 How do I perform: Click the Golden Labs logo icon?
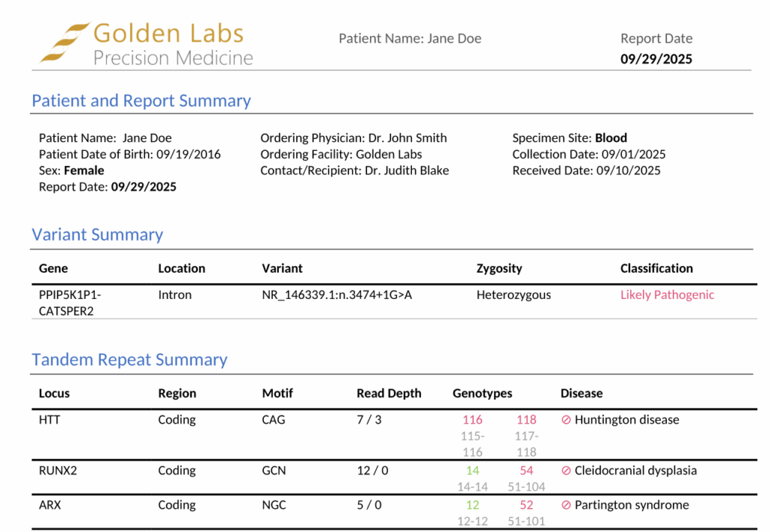(62, 42)
